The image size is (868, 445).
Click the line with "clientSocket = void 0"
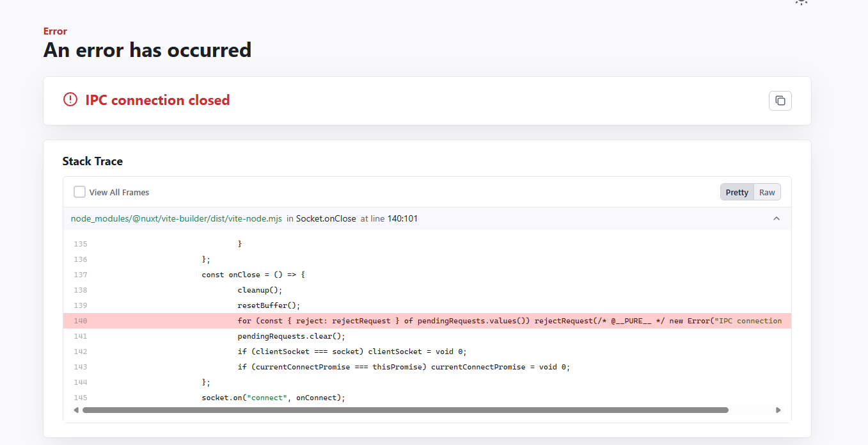click(352, 352)
